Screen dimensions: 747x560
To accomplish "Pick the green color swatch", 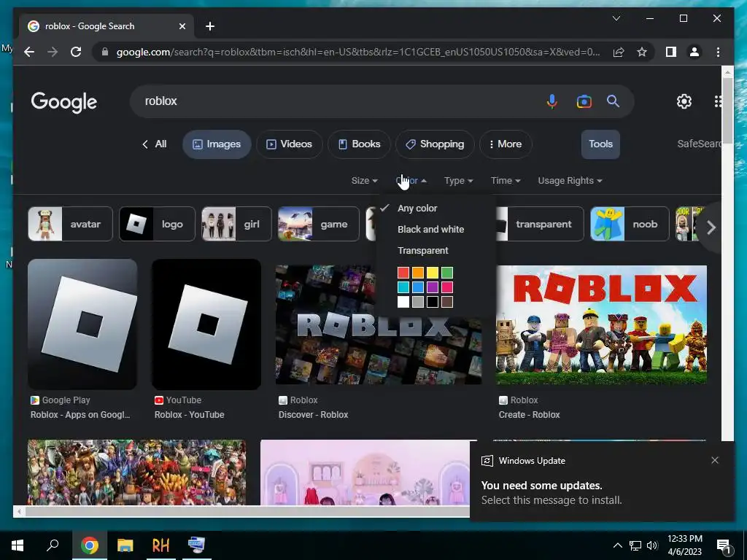I will (447, 273).
